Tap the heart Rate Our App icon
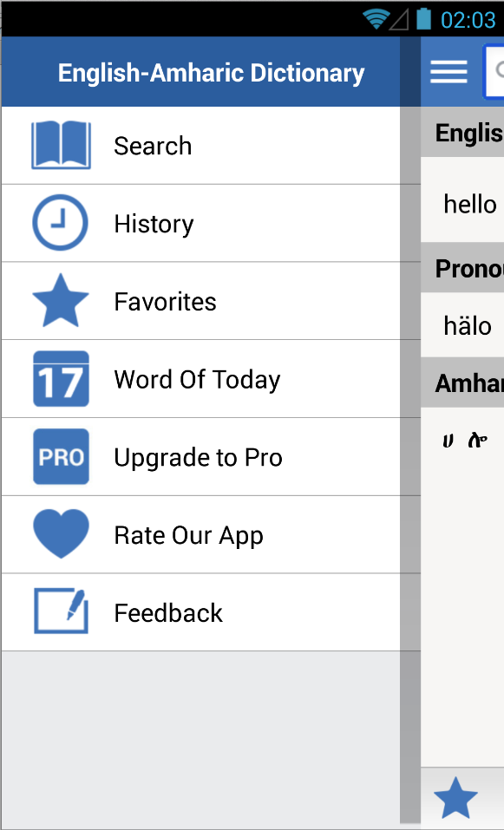This screenshot has height=830, width=504. click(61, 533)
